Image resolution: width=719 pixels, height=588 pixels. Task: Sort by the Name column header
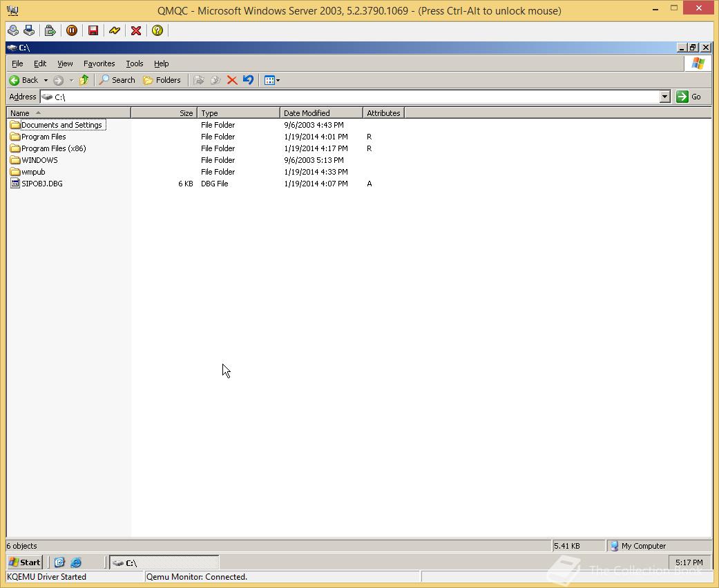click(69, 112)
